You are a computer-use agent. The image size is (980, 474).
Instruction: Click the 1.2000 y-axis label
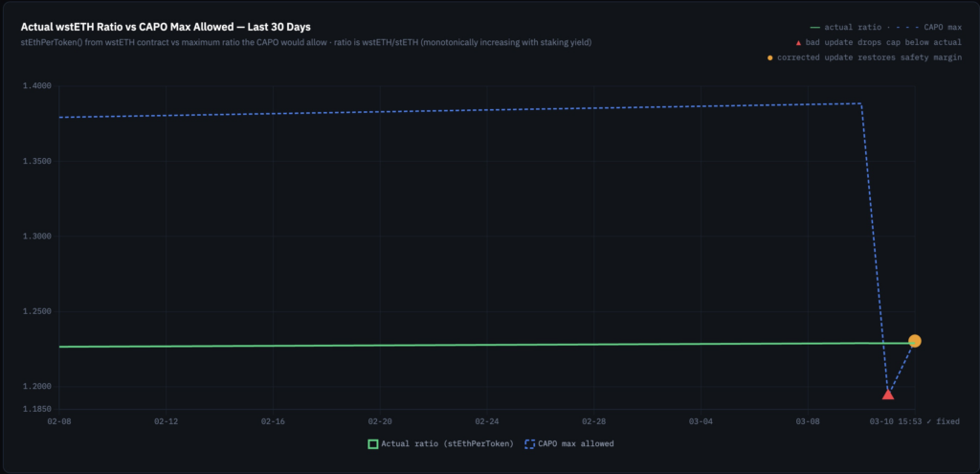pyautogui.click(x=38, y=387)
